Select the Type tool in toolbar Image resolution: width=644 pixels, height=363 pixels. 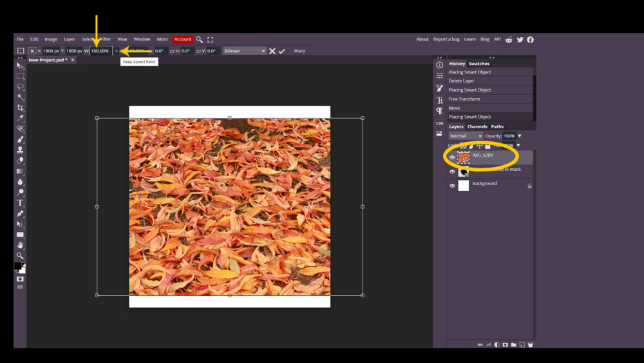20,202
